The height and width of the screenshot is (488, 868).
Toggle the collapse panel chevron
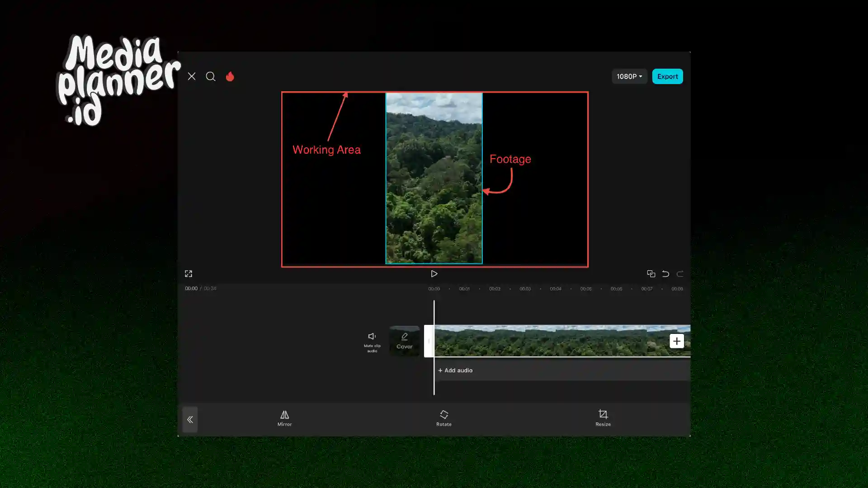[189, 419]
